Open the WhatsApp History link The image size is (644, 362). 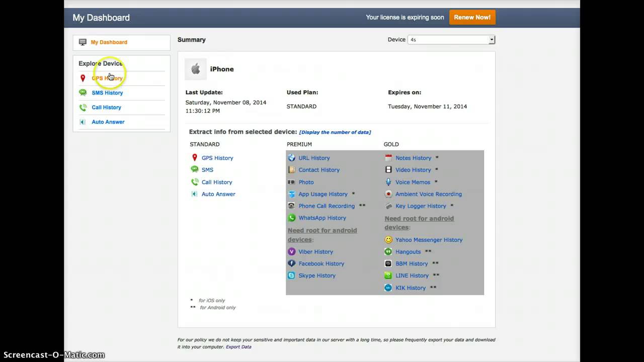(322, 218)
